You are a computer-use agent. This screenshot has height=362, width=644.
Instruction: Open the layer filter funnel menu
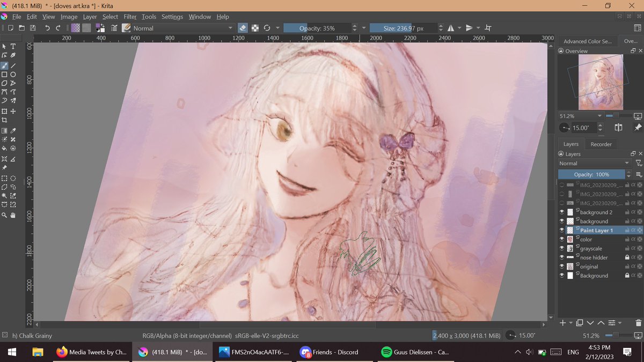(638, 163)
